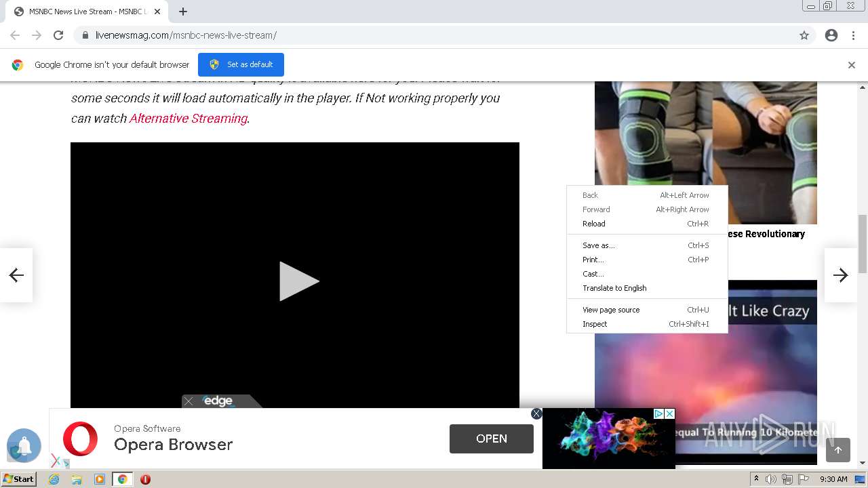Click Set as default button
This screenshot has height=488, width=868.
241,64
